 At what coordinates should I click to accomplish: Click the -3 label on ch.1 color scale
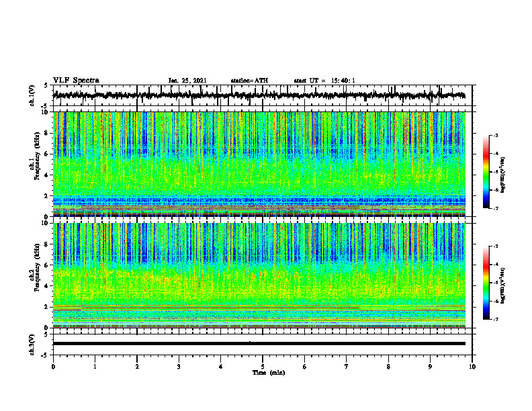(496, 136)
